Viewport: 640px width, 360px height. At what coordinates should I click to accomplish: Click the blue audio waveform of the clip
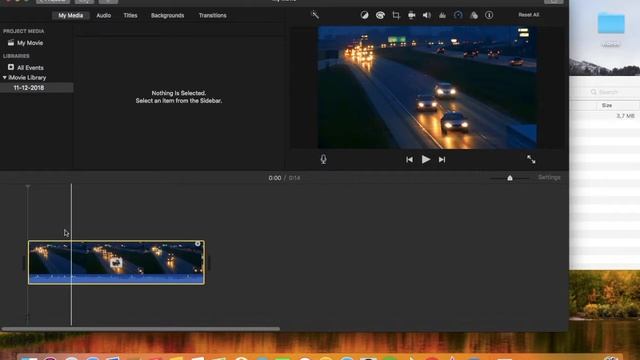tap(116, 279)
